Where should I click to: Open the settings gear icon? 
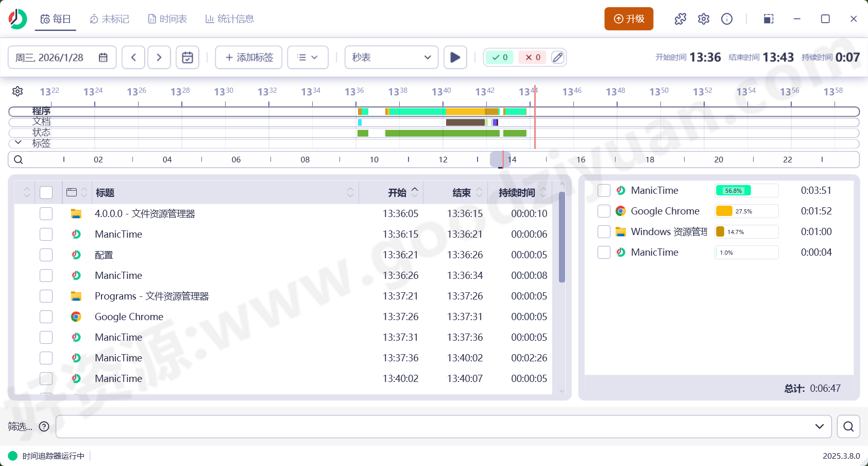coord(704,19)
